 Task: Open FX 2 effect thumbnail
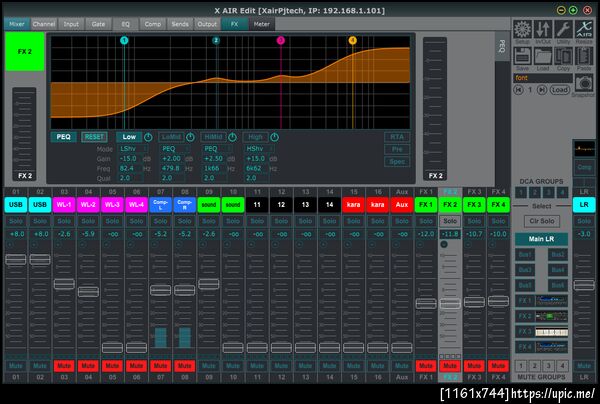(551, 316)
